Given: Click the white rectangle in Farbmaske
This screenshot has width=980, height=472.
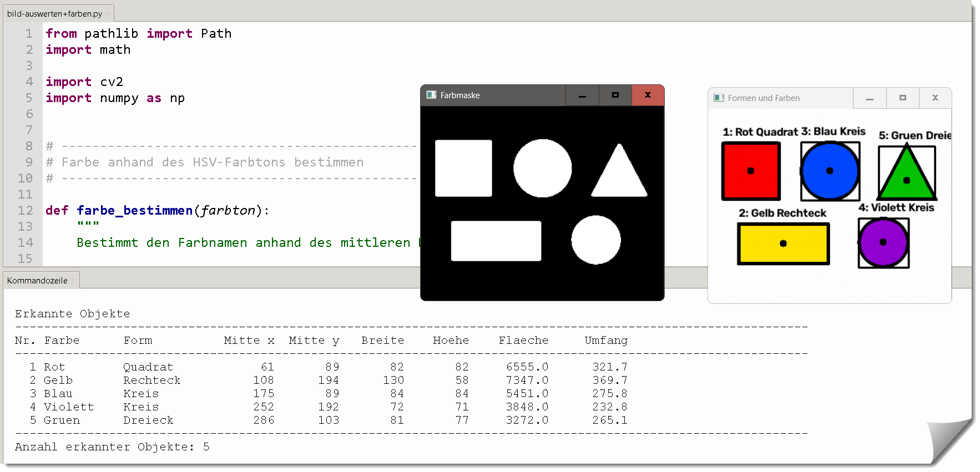Looking at the screenshot, I should [496, 241].
